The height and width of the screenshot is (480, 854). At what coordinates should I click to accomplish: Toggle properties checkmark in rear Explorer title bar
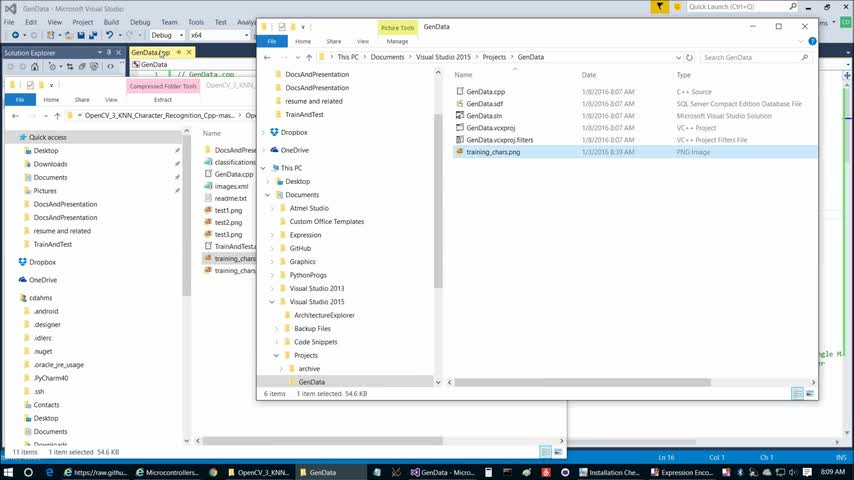(x=30, y=85)
